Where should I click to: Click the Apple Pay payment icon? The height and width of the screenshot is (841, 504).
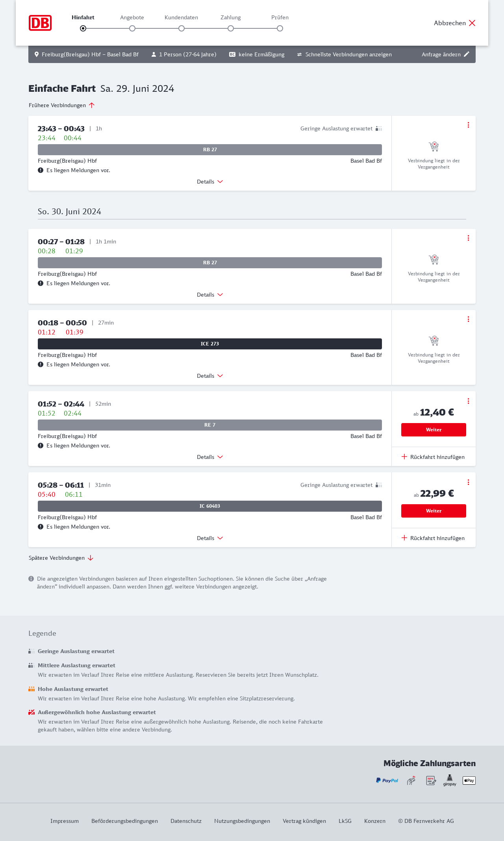pos(469,780)
